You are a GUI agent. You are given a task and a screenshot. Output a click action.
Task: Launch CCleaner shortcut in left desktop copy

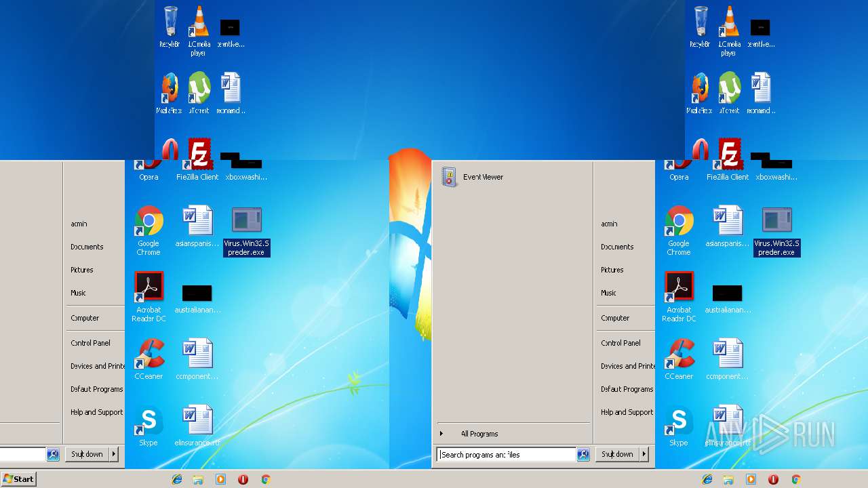[149, 359]
